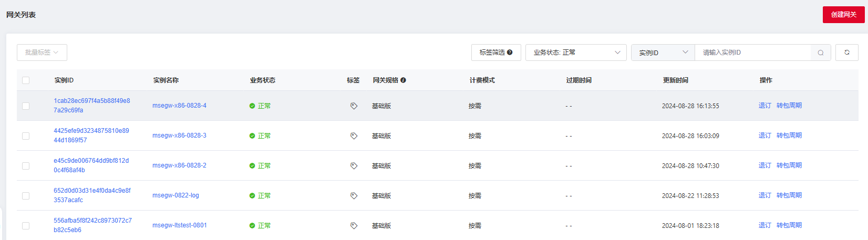Click 转包周期 for msegw-x86-0828-4
The image size is (868, 240).
click(789, 106)
